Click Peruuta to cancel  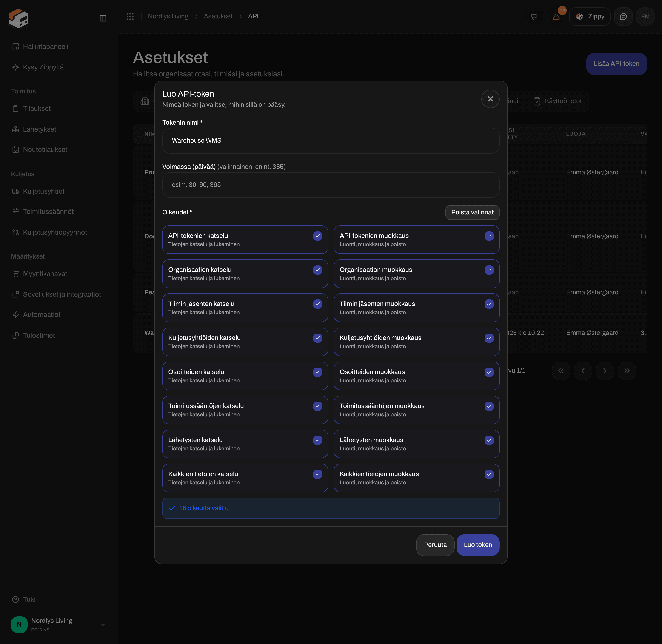(x=435, y=545)
